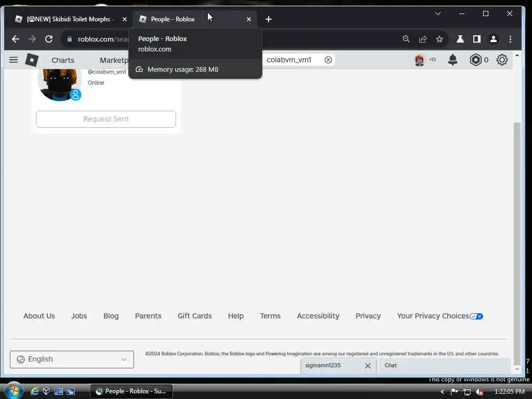Viewport: 532px width, 399px height.
Task: Click the Request Sent button
Action: [106, 119]
